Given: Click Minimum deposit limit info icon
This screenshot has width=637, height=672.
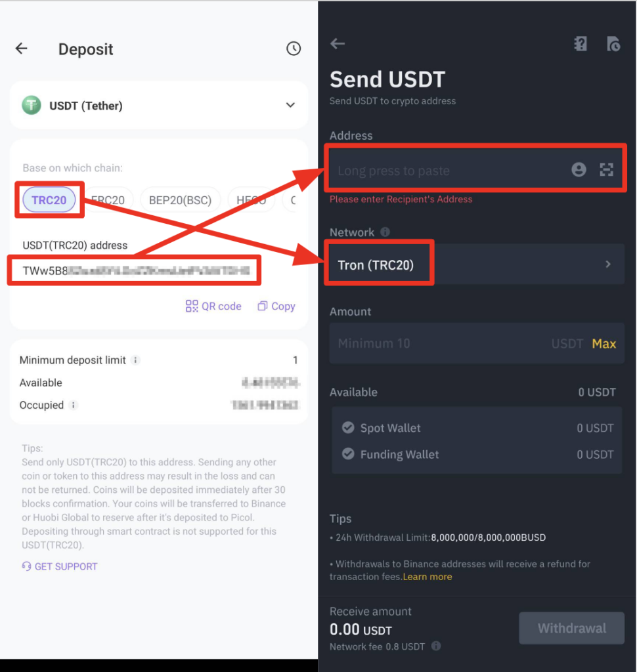Looking at the screenshot, I should (x=135, y=360).
